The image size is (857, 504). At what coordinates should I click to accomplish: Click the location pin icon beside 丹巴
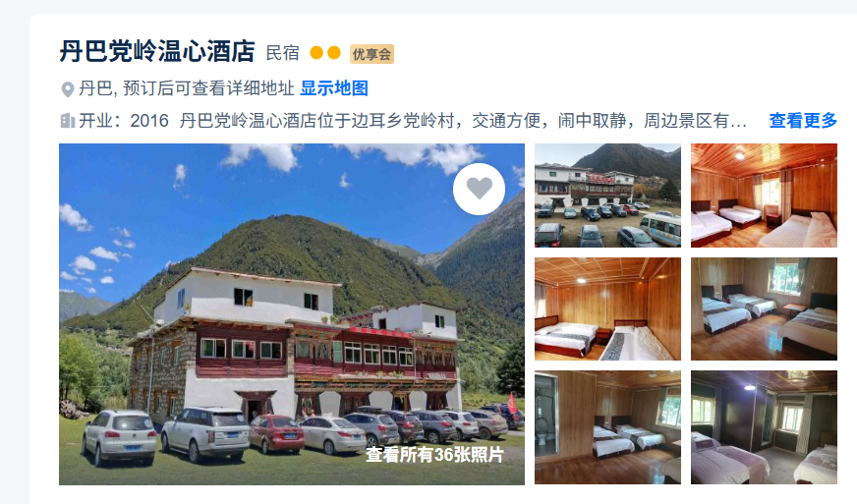point(67,89)
